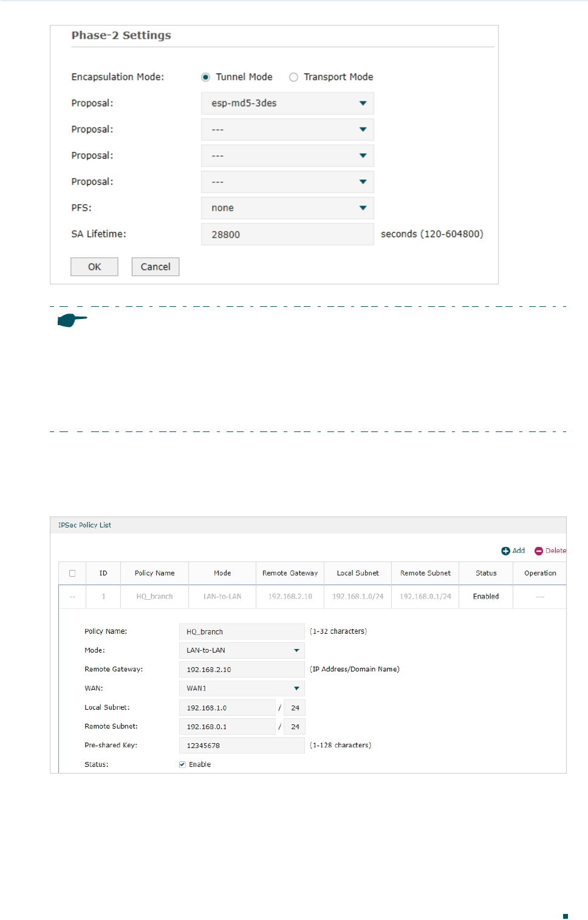This screenshot has height=920, width=588.
Task: Click the Local Subnet address field
Action: coord(227,708)
